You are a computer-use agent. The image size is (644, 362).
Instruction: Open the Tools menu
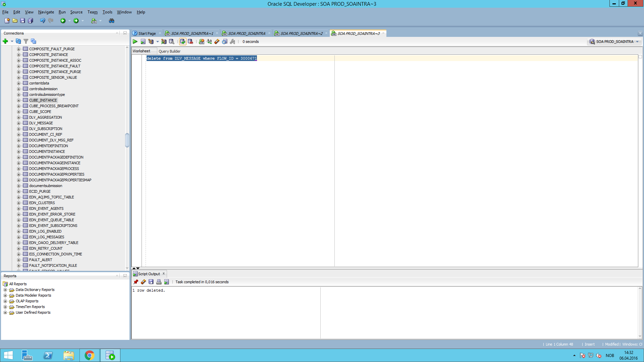point(107,12)
